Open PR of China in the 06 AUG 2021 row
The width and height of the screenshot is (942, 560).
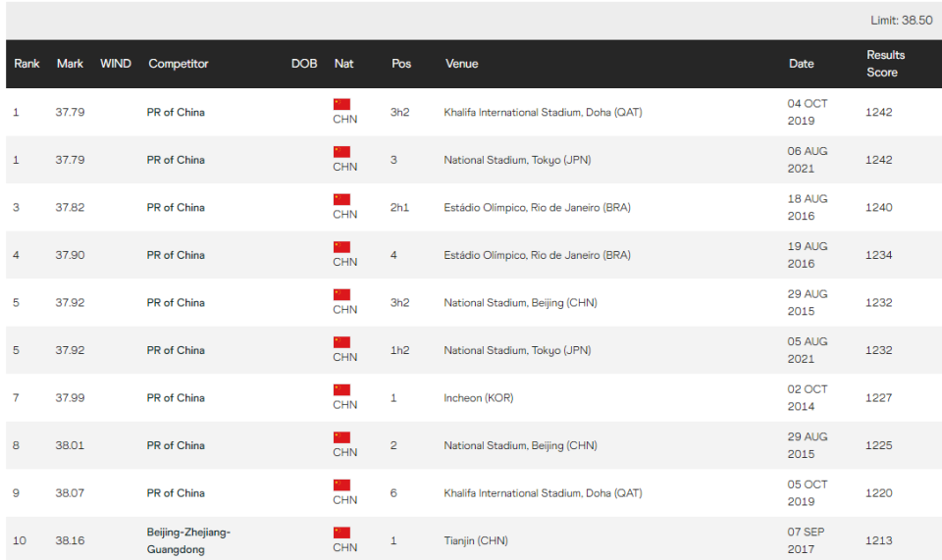(x=176, y=160)
